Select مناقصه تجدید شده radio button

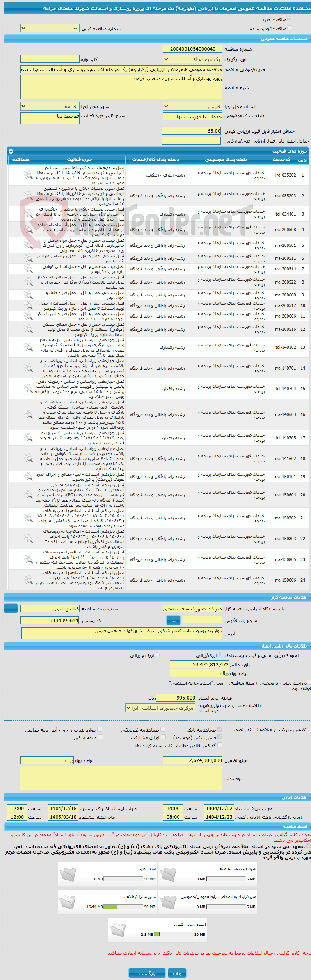pos(289,28)
